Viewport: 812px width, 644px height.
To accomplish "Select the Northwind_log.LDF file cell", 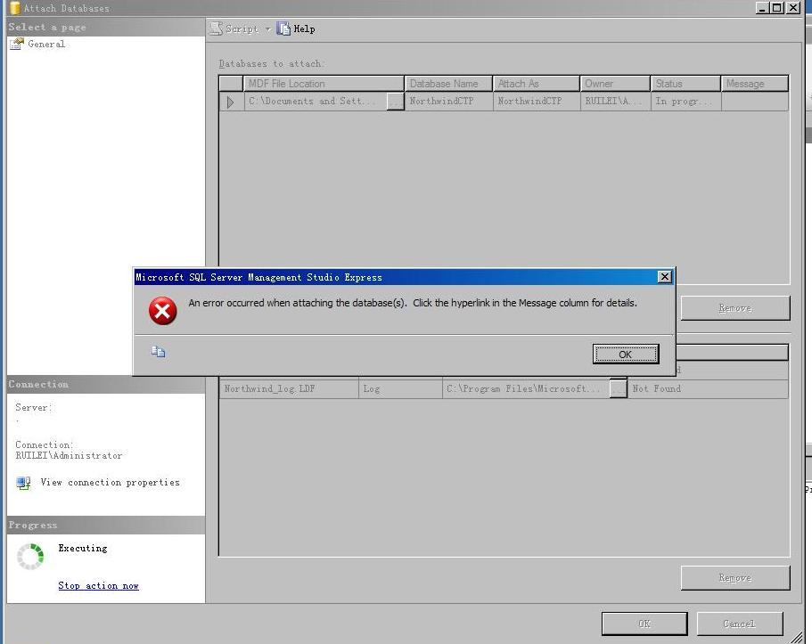I will (289, 388).
